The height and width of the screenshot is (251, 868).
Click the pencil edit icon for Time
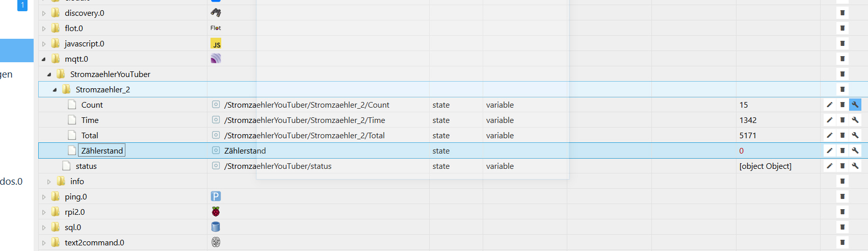click(x=830, y=120)
